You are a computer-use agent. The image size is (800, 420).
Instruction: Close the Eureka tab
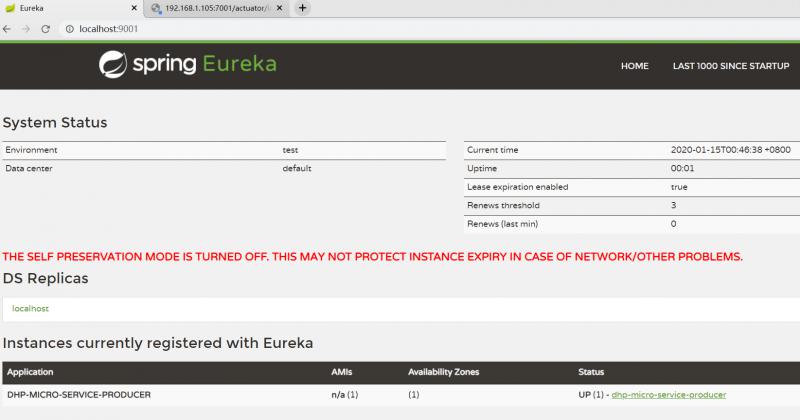pyautogui.click(x=134, y=8)
